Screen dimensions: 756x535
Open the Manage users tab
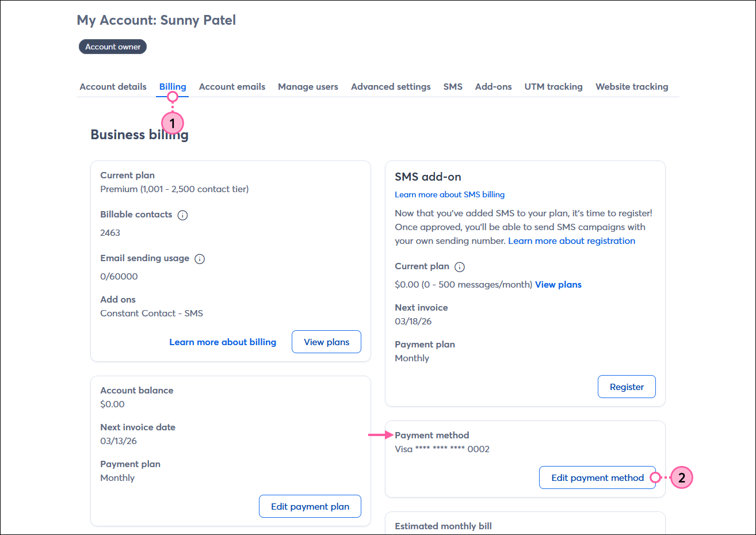pyautogui.click(x=308, y=86)
